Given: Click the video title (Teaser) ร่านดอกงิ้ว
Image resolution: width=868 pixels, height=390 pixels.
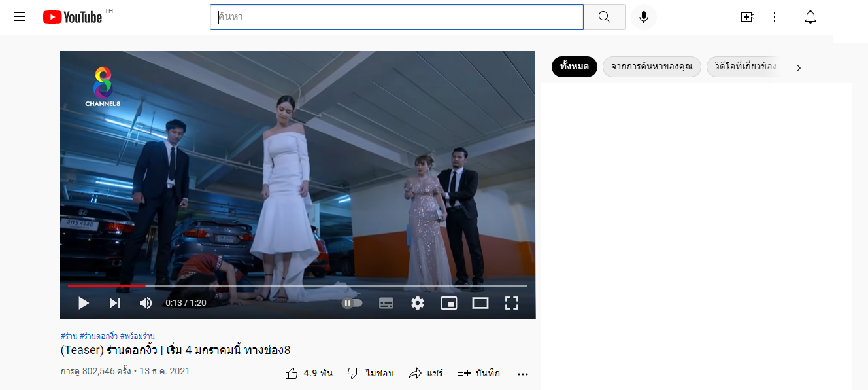Looking at the screenshot, I should click(x=175, y=351).
